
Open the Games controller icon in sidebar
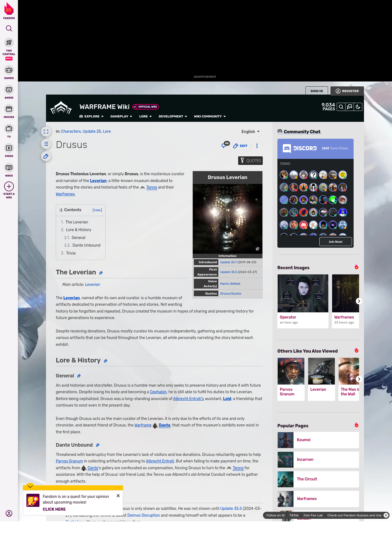[9, 70]
